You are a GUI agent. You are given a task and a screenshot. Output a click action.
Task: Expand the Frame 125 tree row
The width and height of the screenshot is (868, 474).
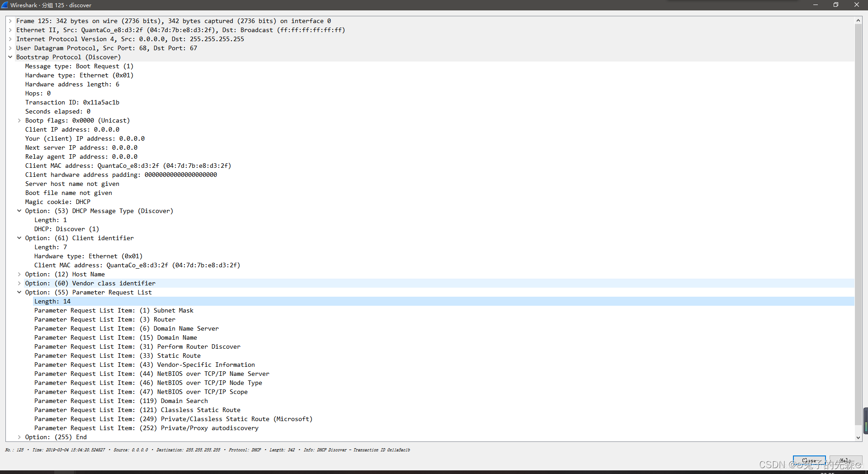[x=10, y=21]
